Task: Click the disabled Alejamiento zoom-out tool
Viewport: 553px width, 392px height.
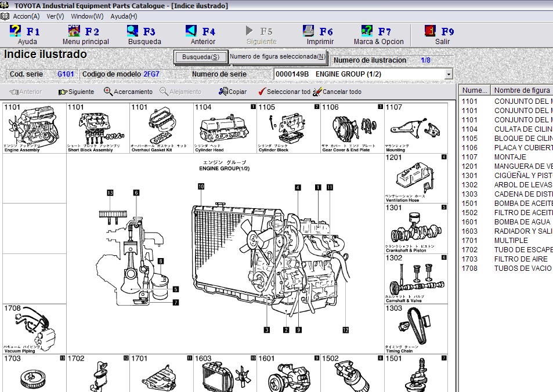Action: pyautogui.click(x=180, y=92)
